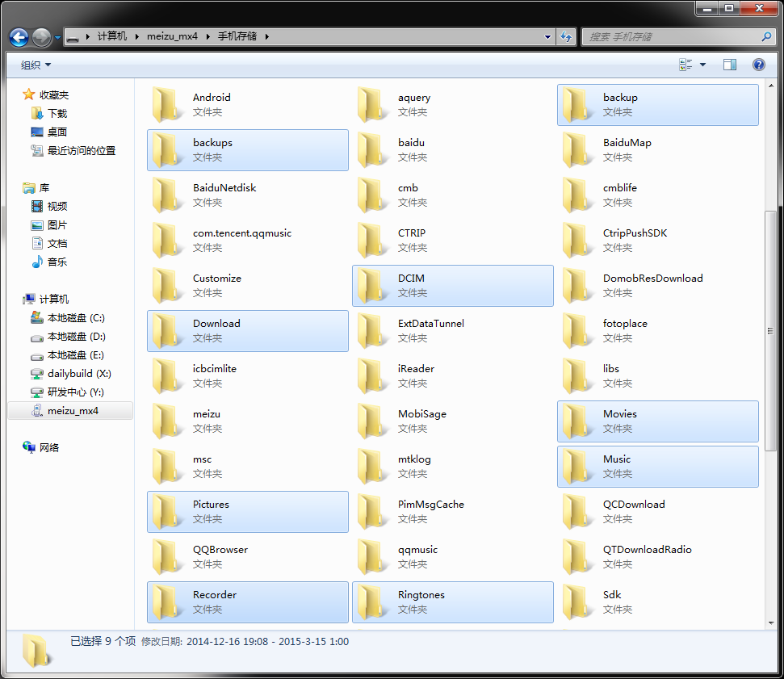Screen dimensions: 784x679
Task: Select the DCIM folder icon
Action: tap(371, 286)
